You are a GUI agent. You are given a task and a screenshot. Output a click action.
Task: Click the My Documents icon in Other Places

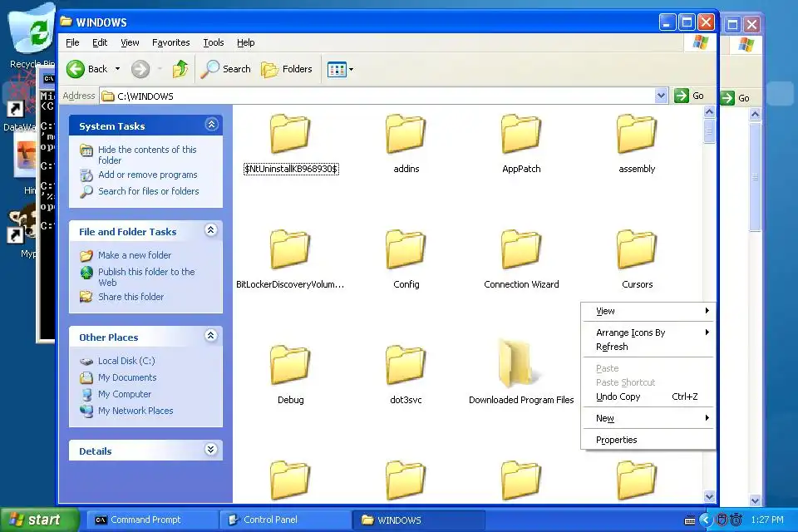coord(86,377)
